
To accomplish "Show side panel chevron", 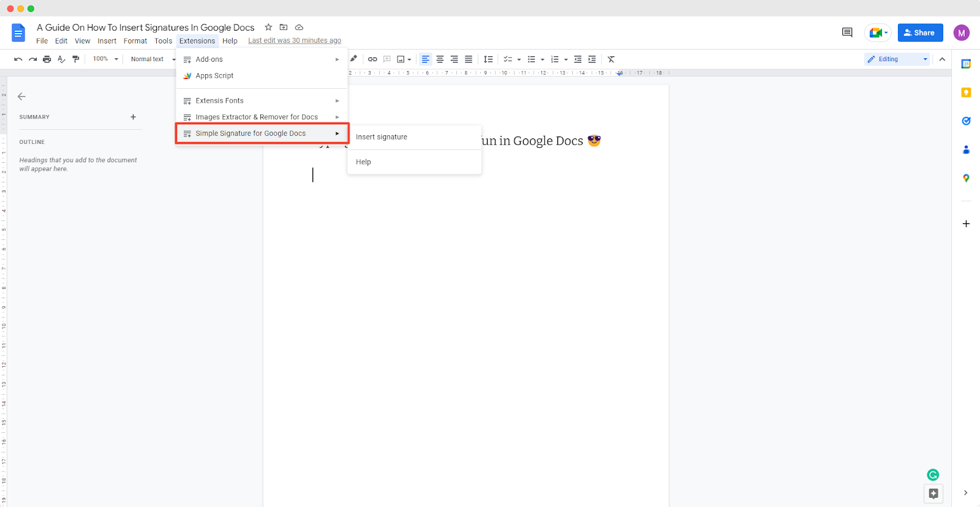I will pos(966,493).
